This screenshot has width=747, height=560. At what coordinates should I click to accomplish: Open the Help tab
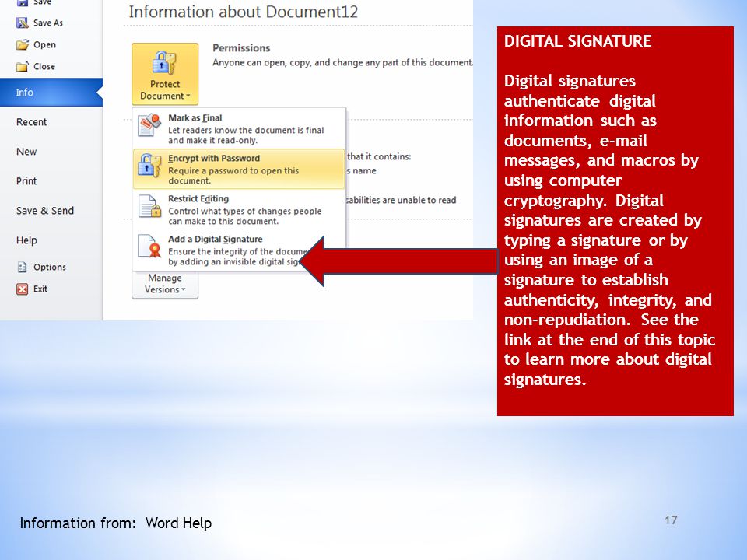[x=26, y=240]
